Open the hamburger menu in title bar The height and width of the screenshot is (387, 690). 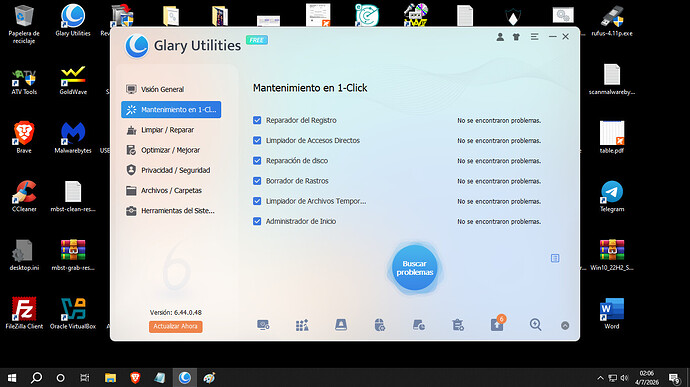pos(534,37)
